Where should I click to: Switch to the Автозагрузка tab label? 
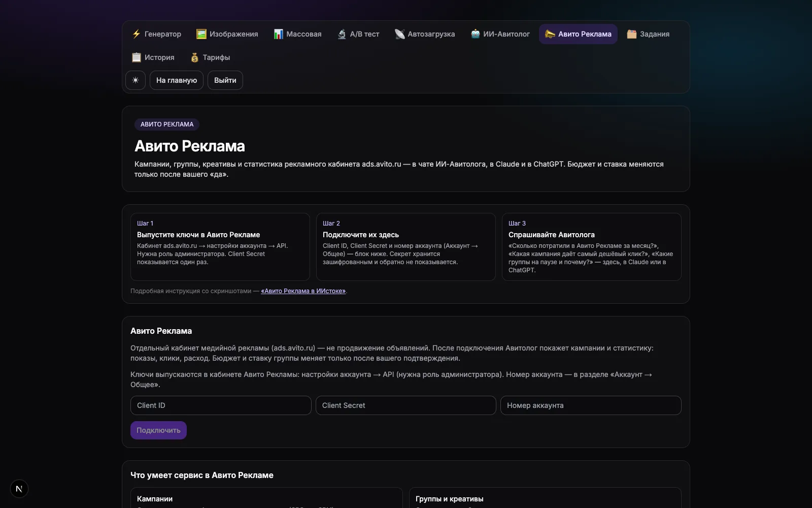pyautogui.click(x=431, y=34)
